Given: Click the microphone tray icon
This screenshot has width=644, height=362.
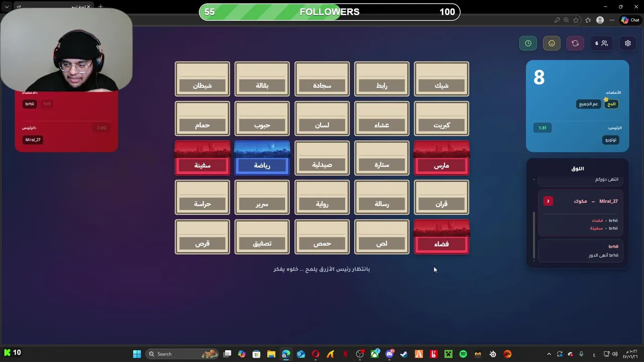Looking at the screenshot, I should tap(581, 354).
